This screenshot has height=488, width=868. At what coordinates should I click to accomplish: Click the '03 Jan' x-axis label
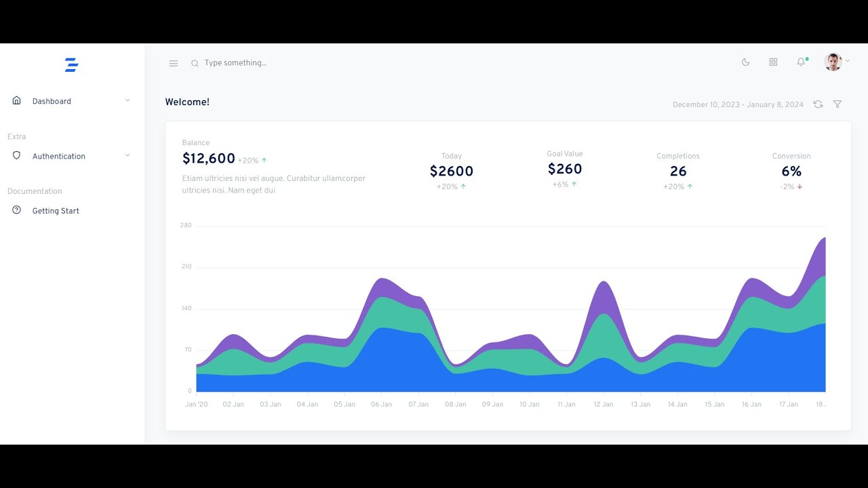point(270,405)
